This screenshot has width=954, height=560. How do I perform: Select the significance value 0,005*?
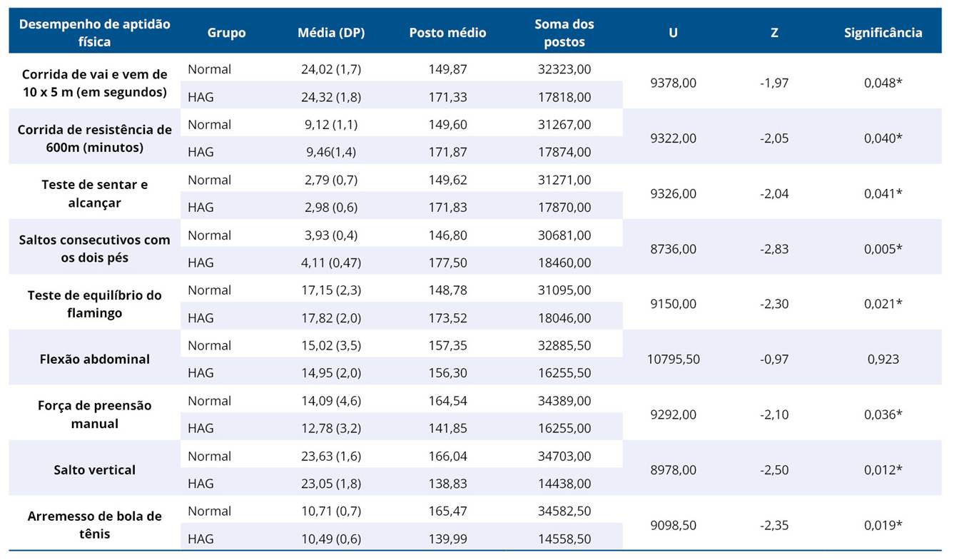coord(883,249)
